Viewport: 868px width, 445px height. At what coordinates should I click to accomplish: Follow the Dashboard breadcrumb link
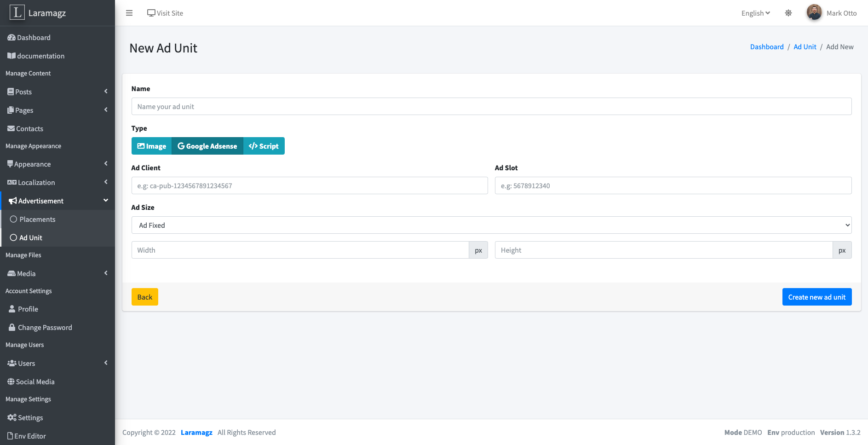(x=767, y=46)
